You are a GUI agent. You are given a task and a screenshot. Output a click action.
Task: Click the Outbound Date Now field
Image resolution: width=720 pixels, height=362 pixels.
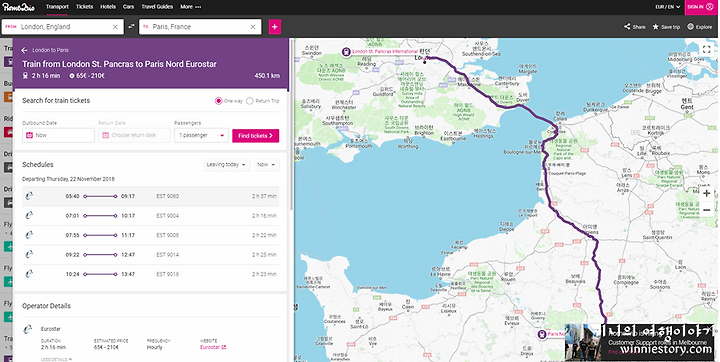pyautogui.click(x=58, y=136)
